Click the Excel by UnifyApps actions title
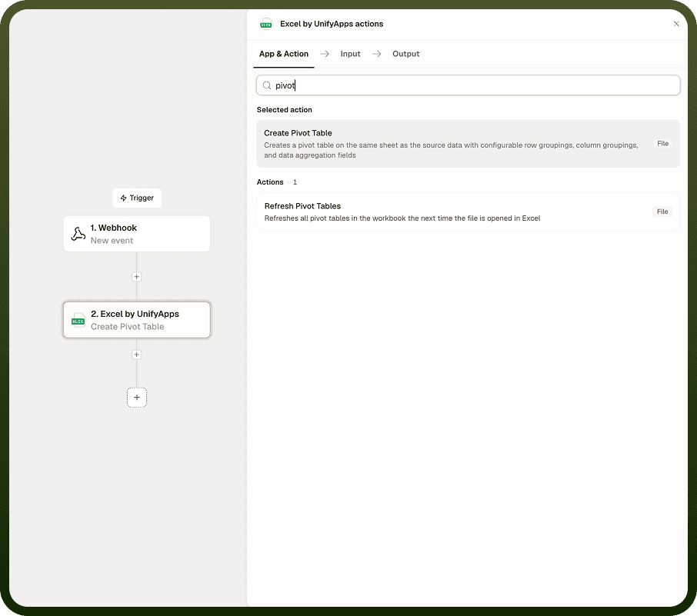The width and height of the screenshot is (697, 616). tap(332, 24)
